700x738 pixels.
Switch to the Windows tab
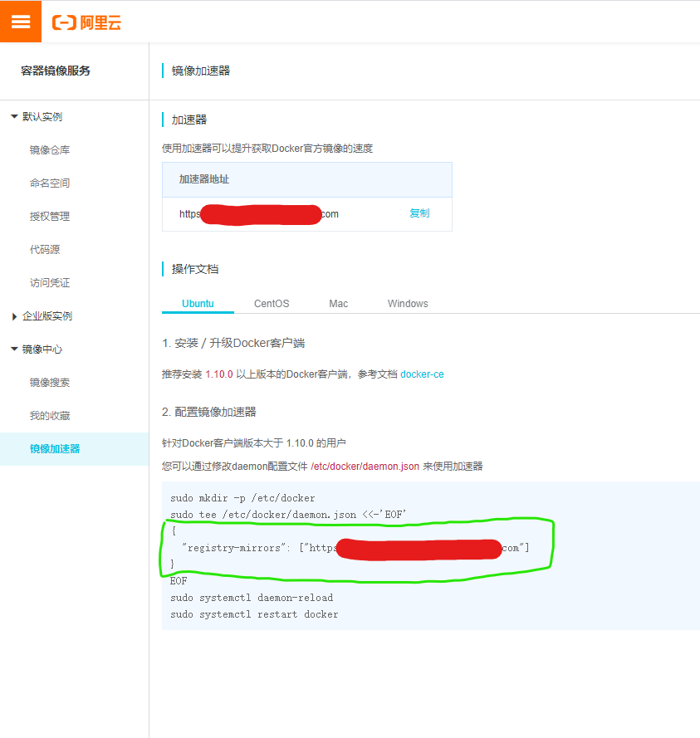408,304
